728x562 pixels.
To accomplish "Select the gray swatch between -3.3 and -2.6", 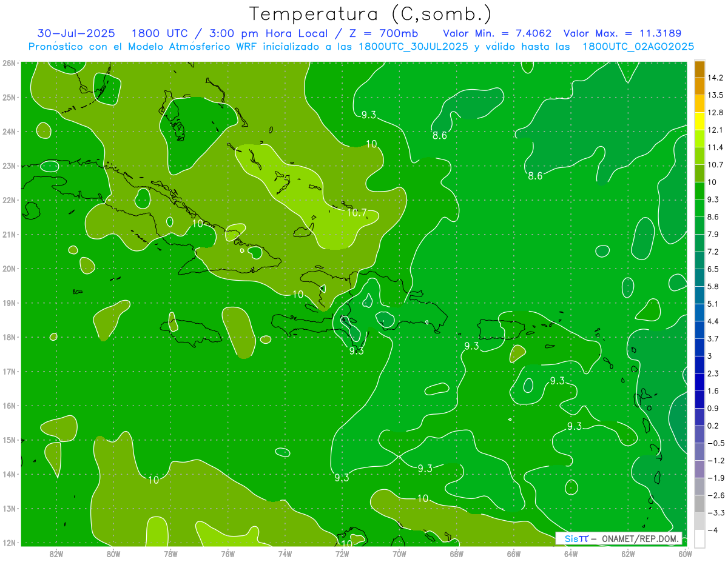I will [699, 504].
